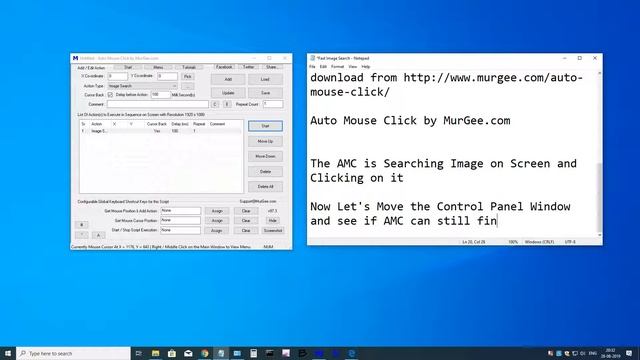Click the Pick coordinates button

187,77
